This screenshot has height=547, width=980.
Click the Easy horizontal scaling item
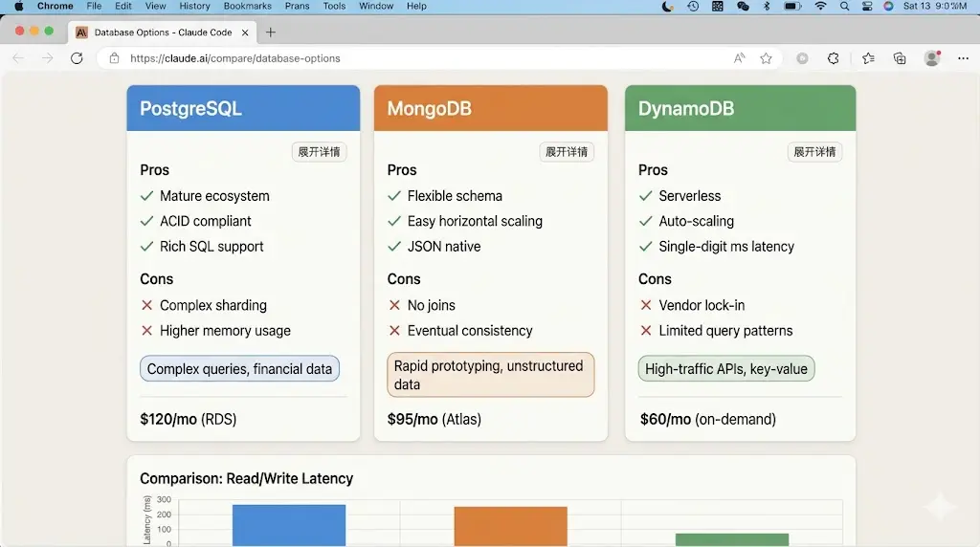pyautogui.click(x=475, y=221)
